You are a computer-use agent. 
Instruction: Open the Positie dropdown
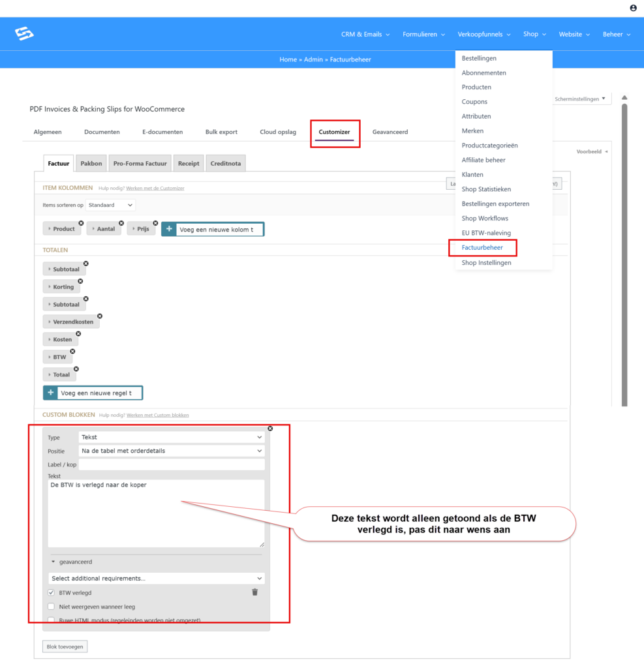pos(172,451)
